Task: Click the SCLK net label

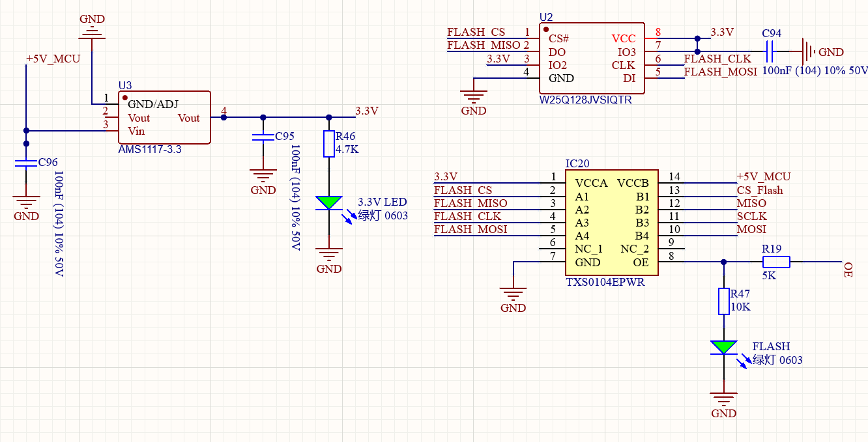Action: pyautogui.click(x=751, y=216)
